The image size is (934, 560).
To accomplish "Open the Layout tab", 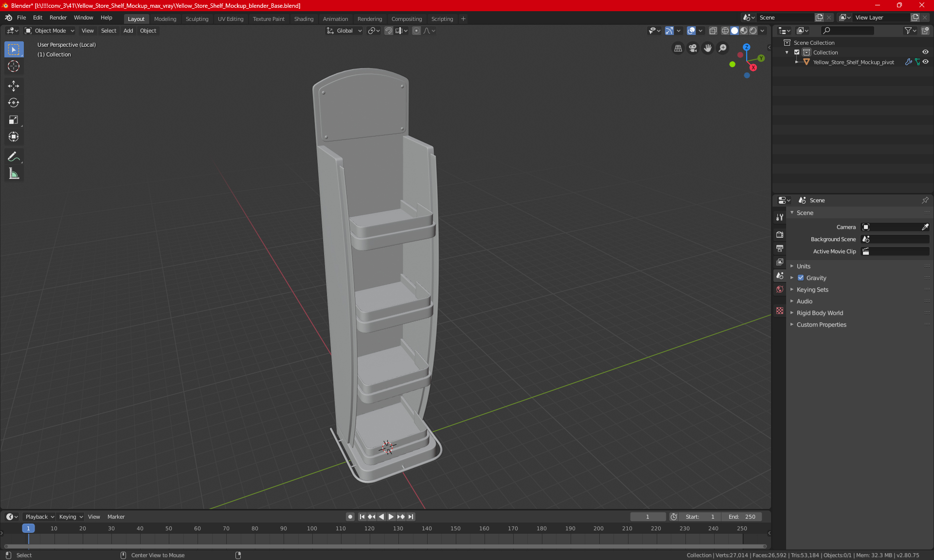I will pyautogui.click(x=135, y=18).
